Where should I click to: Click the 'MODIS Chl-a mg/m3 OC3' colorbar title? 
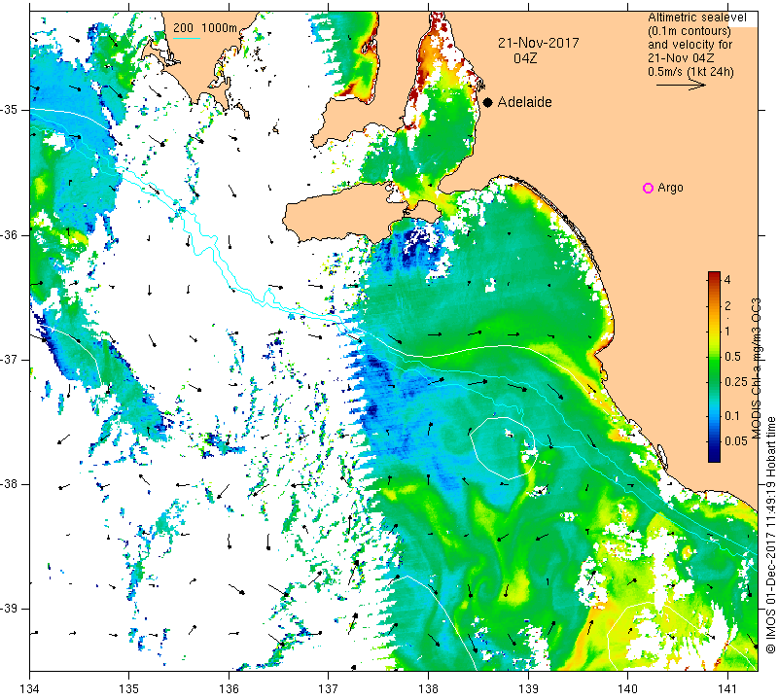tap(756, 368)
